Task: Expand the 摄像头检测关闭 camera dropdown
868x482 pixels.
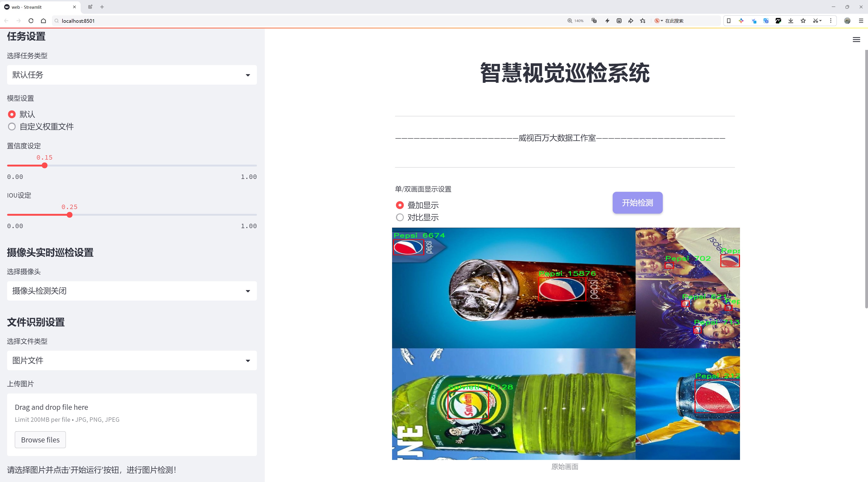Action: 132,291
